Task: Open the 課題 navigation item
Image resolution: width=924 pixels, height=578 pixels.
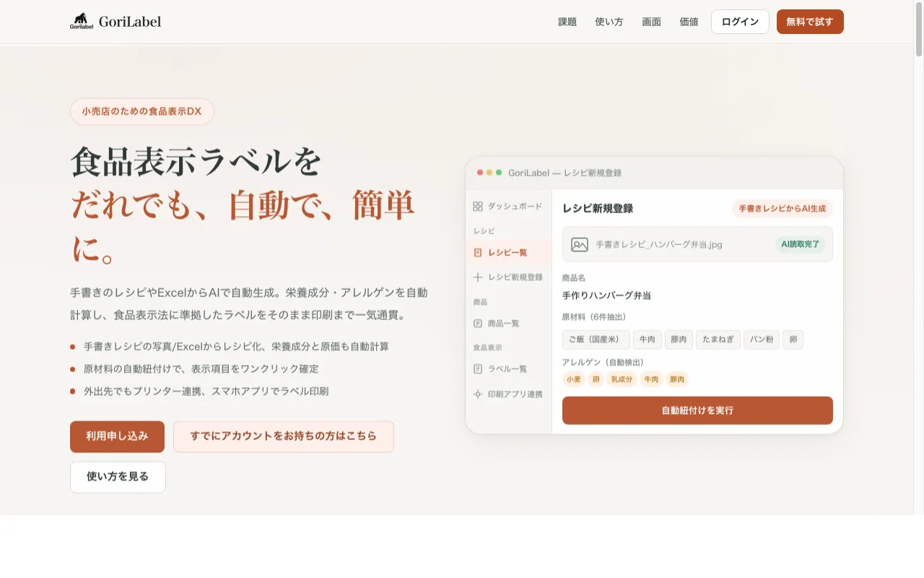Action: [x=567, y=22]
